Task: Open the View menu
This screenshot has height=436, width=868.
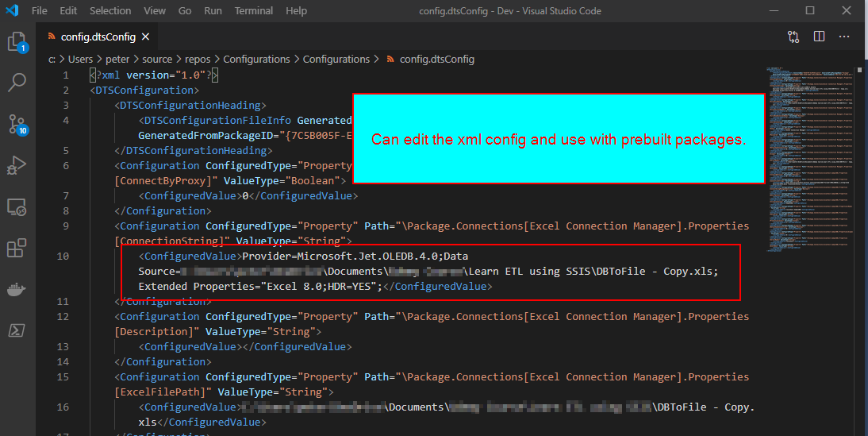Action: 155,10
